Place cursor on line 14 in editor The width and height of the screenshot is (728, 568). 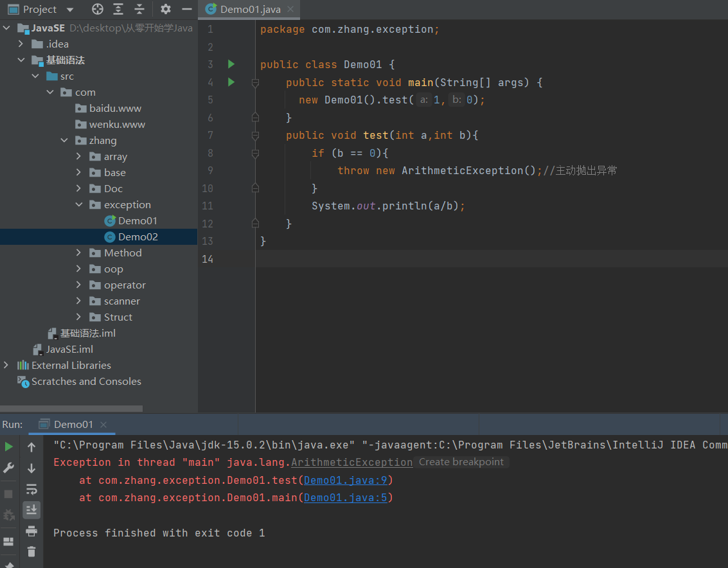tap(491, 259)
